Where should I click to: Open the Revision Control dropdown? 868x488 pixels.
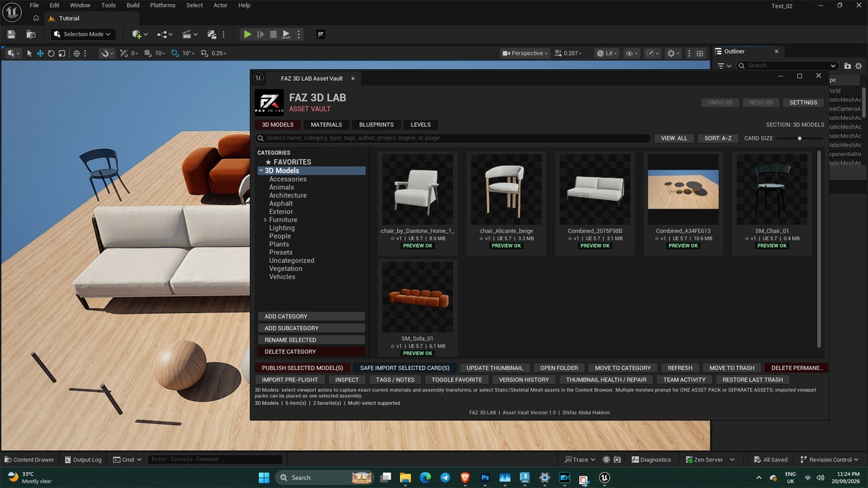(x=829, y=460)
